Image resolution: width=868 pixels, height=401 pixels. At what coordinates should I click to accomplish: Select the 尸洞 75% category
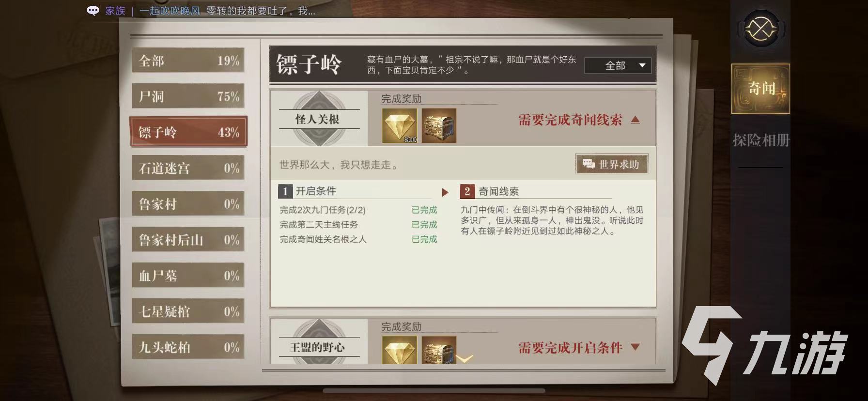(188, 96)
